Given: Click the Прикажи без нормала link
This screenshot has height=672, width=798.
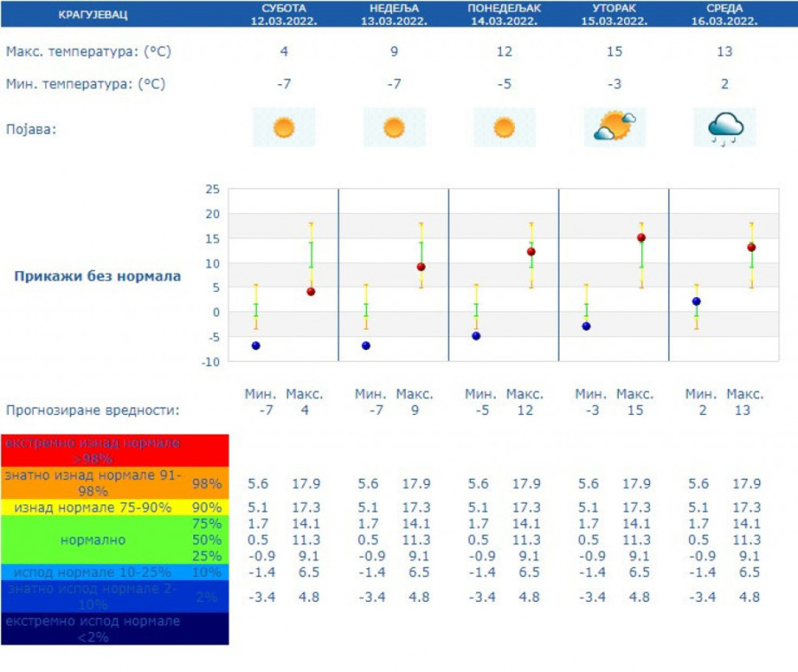Looking at the screenshot, I should click(98, 276).
